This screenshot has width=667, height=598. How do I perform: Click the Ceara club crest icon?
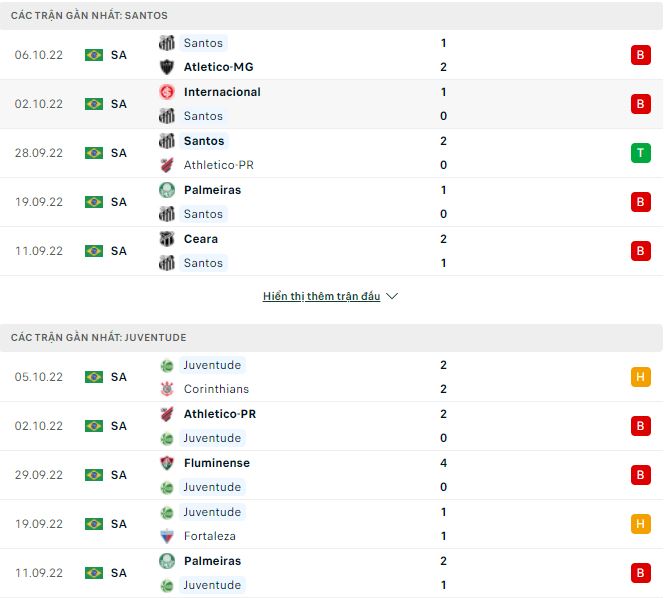(x=167, y=239)
